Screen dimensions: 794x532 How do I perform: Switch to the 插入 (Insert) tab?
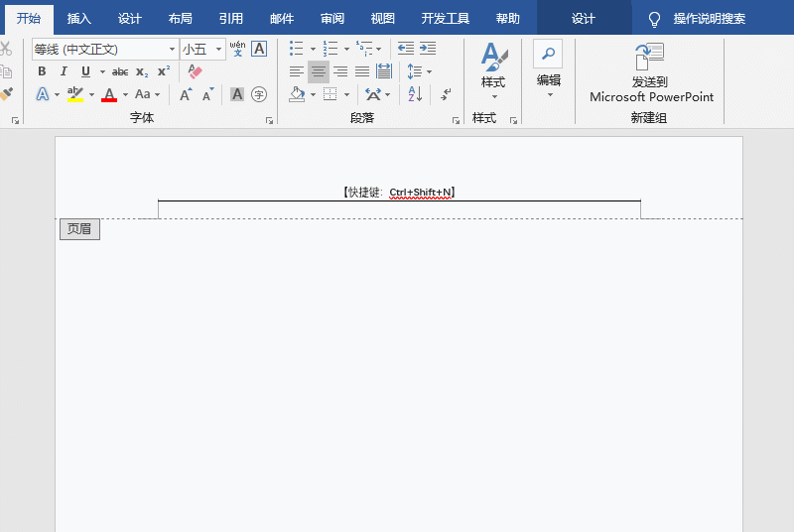click(x=79, y=19)
